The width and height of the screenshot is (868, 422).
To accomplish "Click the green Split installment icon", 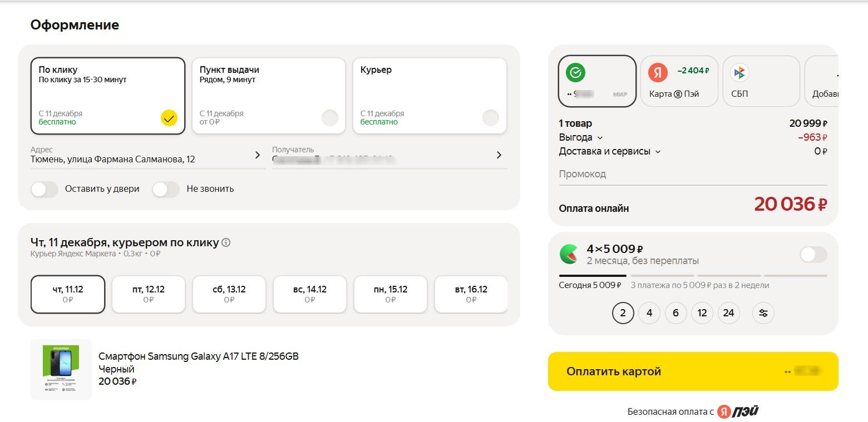I will pyautogui.click(x=569, y=254).
